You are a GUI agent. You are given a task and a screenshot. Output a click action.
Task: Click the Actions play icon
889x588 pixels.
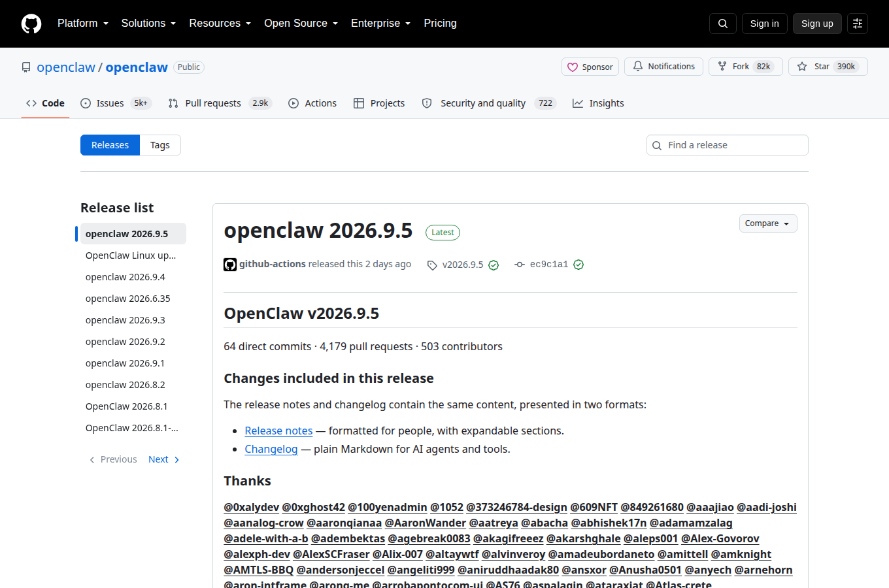point(294,103)
